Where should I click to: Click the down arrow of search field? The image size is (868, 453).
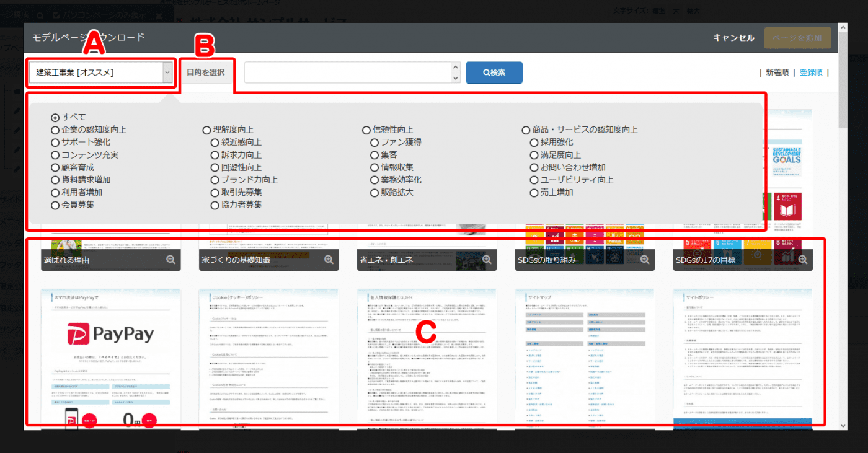456,78
